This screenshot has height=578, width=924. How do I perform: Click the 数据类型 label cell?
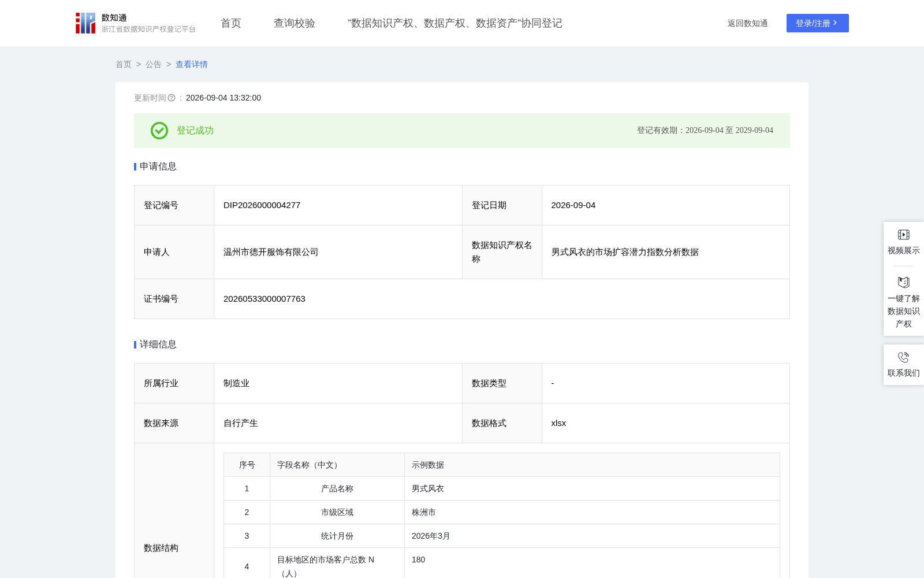[x=502, y=383]
